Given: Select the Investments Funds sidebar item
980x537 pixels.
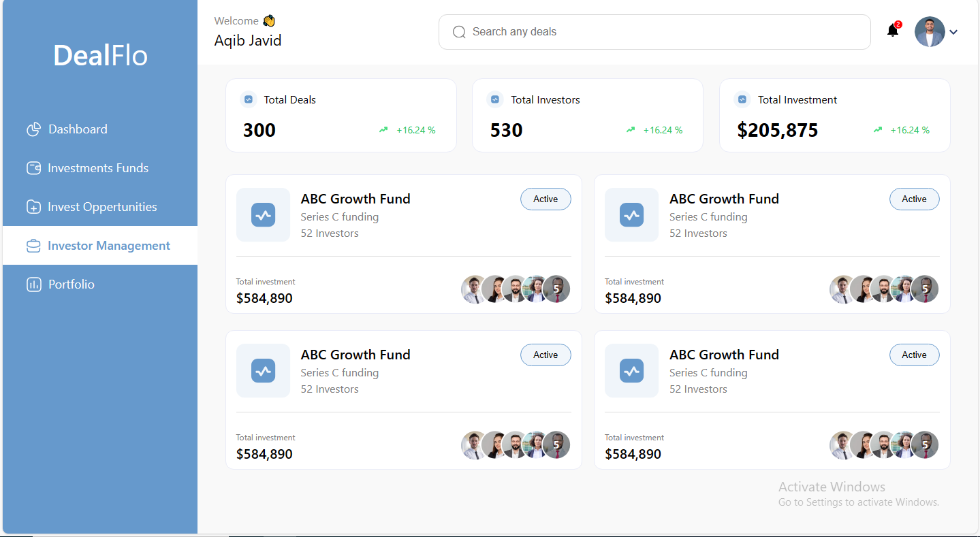Looking at the screenshot, I should coord(97,168).
